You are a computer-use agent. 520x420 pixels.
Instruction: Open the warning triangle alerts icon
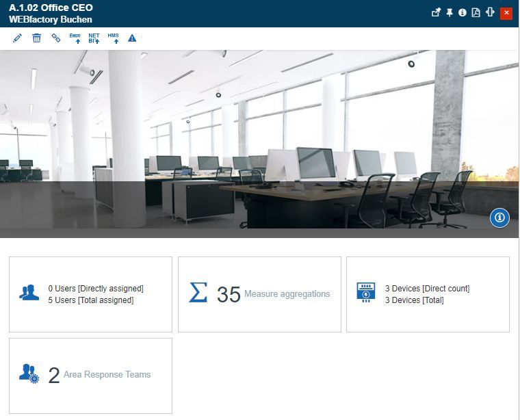click(132, 38)
